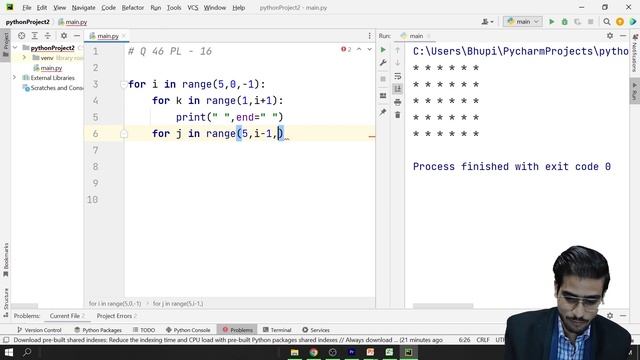The height and width of the screenshot is (360, 640).
Task: Rerun main from the Run panel gutter
Action: (383, 50)
